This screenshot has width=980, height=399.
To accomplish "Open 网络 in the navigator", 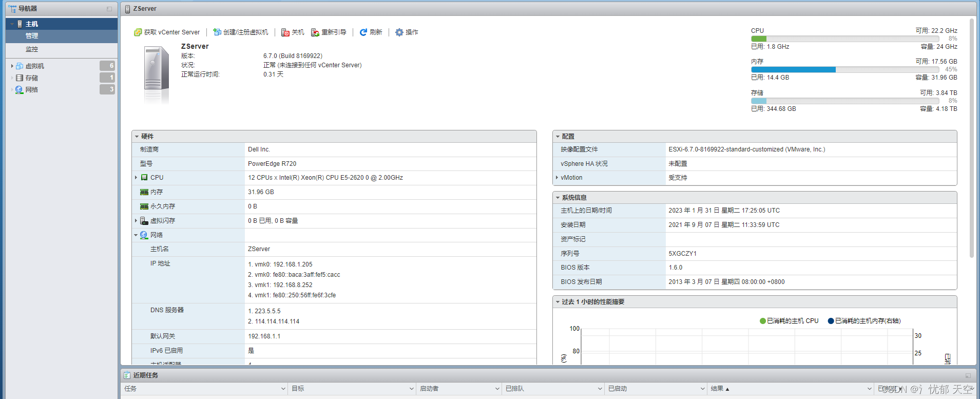I will 32,89.
